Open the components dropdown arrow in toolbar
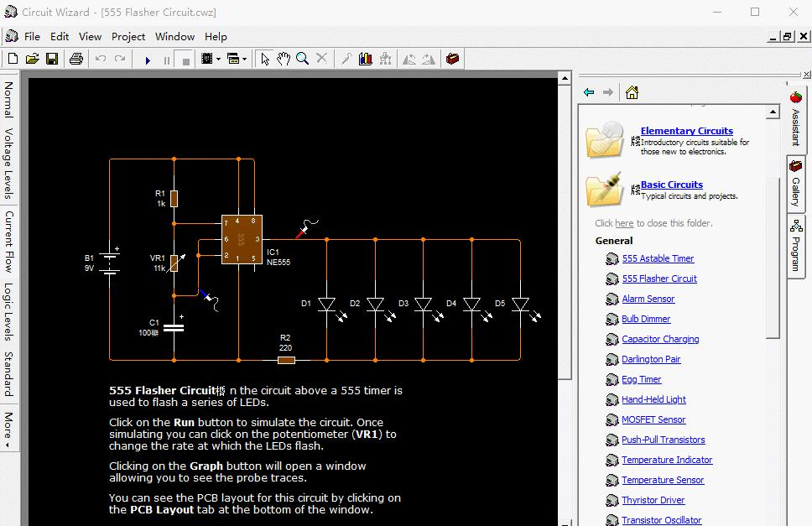 pos(218,60)
